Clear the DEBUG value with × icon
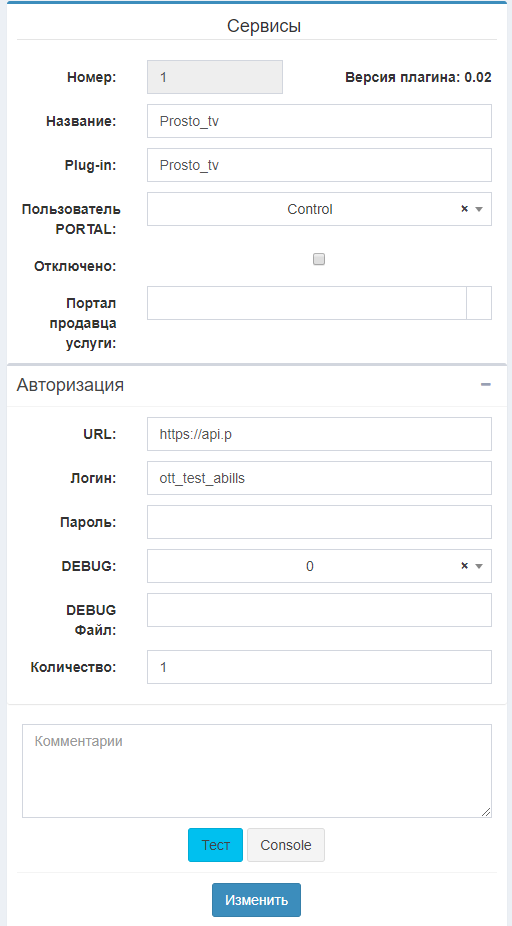Viewport: 512px width, 926px height. [x=464, y=566]
